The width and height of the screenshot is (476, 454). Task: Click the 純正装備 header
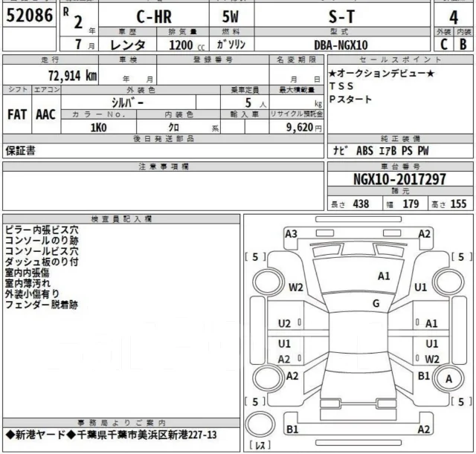tap(400, 139)
